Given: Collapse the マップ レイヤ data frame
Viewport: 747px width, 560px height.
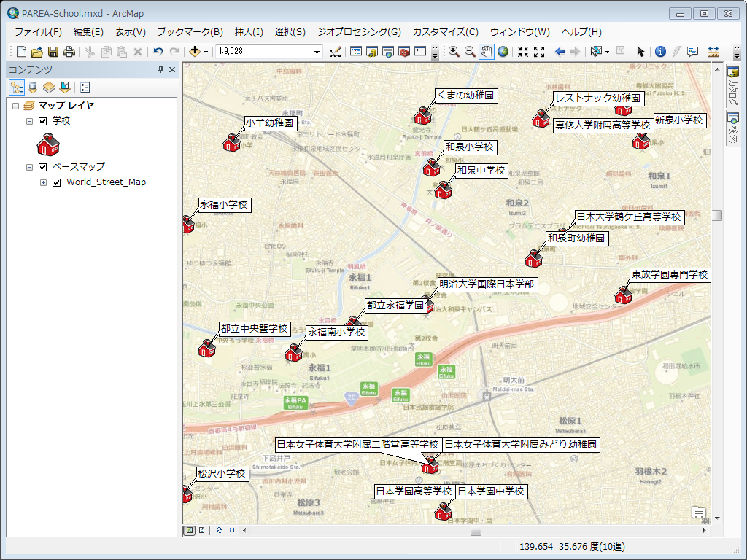Looking at the screenshot, I should pos(16,106).
